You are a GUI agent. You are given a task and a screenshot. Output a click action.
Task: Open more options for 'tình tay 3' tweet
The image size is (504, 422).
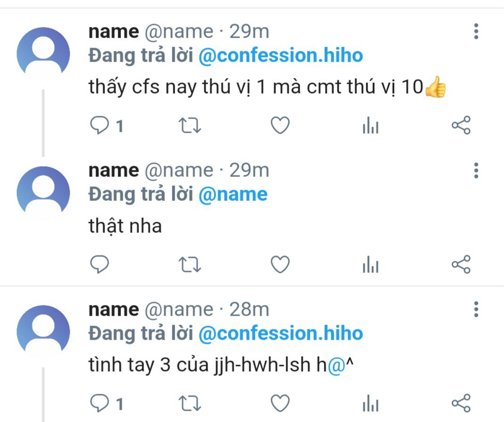[476, 309]
